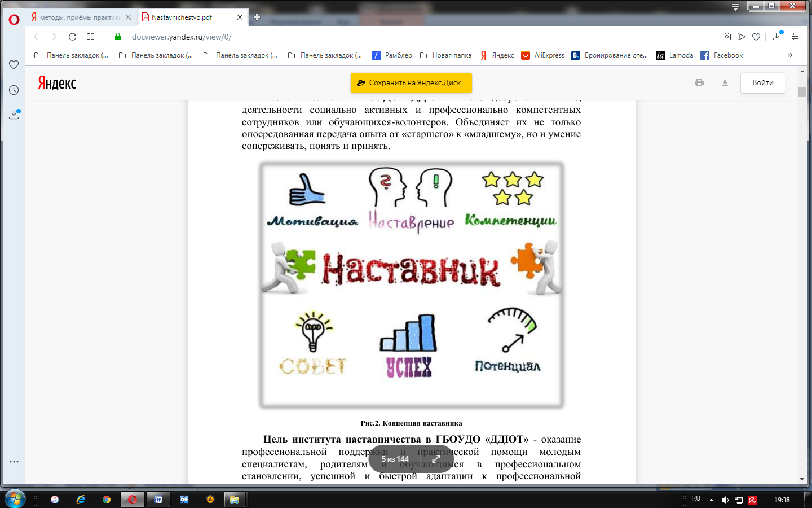Viewport: 812px width, 508px height.
Task: Reload the page with the refresh icon
Action: tap(72, 37)
